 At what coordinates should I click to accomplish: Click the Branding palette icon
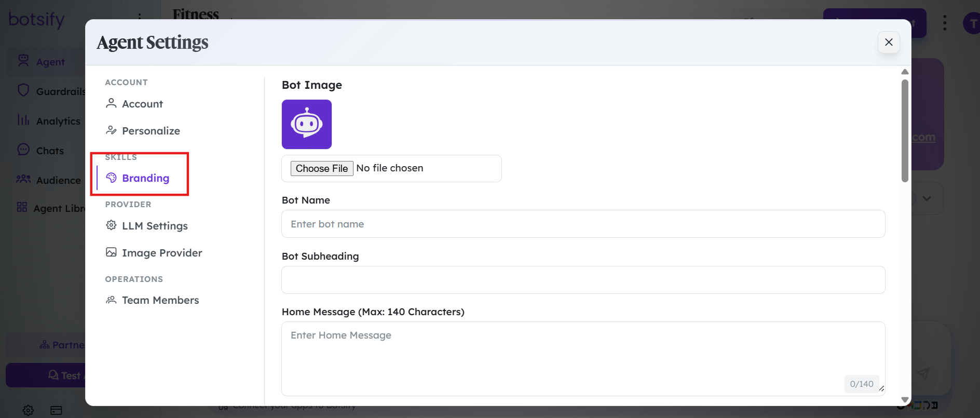(111, 178)
